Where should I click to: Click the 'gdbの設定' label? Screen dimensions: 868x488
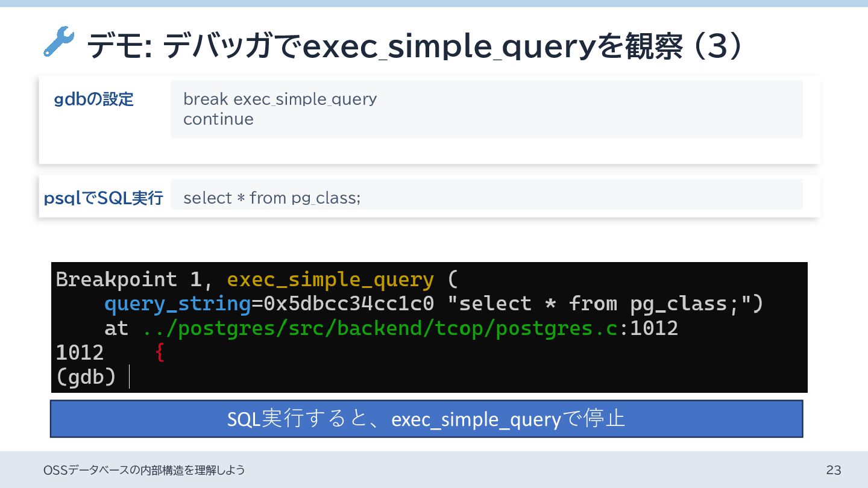93,99
